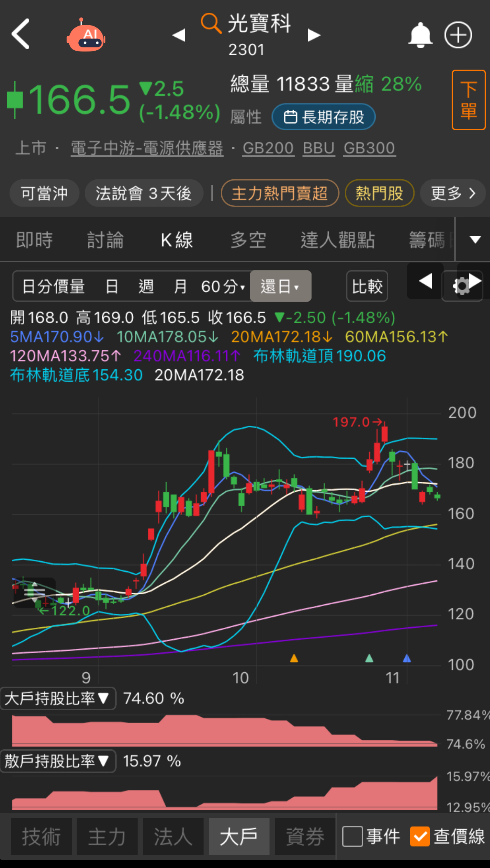Select 大戶 indicator tab
The image size is (490, 868).
[x=239, y=836]
